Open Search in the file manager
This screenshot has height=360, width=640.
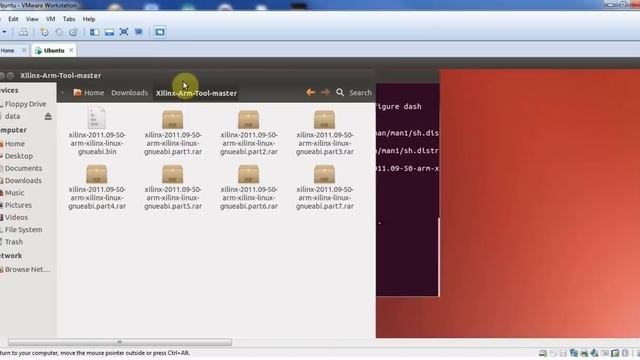tap(353, 93)
